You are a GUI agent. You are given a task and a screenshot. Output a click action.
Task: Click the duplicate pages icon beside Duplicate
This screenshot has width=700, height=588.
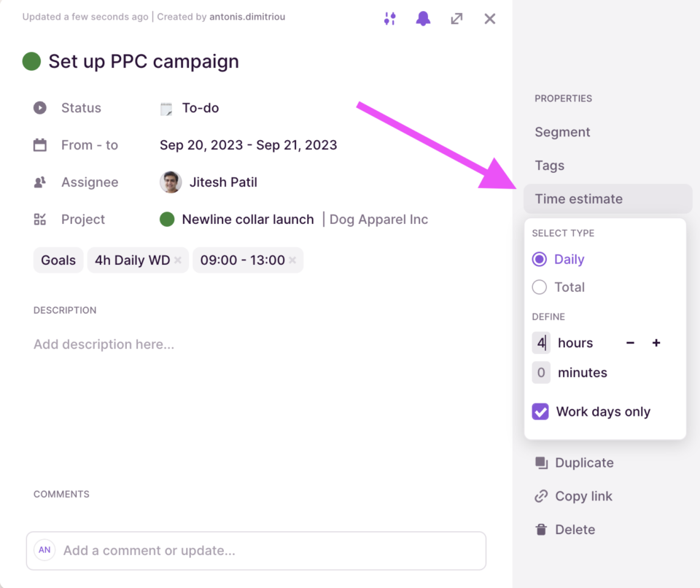point(540,463)
